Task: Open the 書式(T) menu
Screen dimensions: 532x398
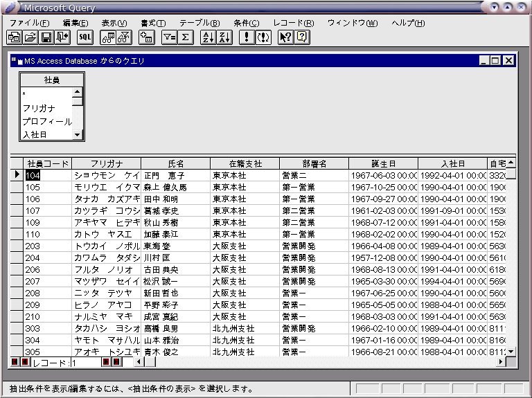Action: pyautogui.click(x=153, y=23)
